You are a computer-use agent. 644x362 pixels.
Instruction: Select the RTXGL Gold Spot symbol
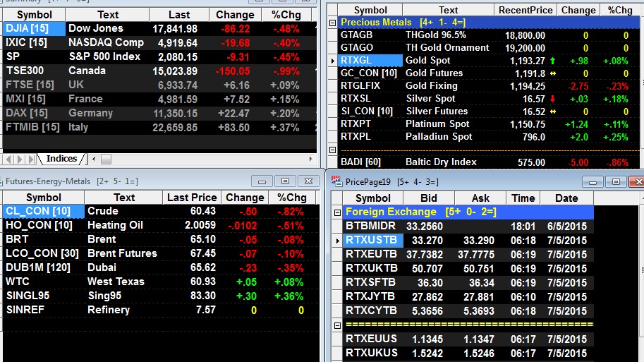pos(370,61)
